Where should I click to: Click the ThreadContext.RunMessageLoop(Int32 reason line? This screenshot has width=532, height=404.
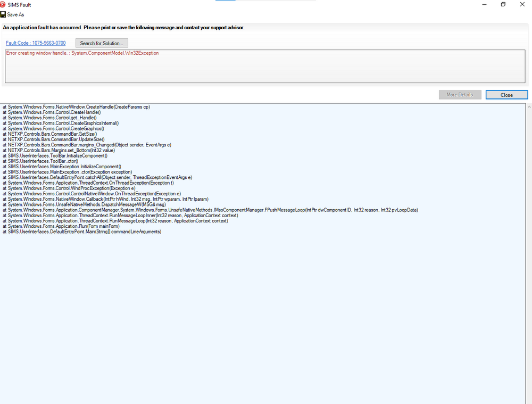coord(115,221)
